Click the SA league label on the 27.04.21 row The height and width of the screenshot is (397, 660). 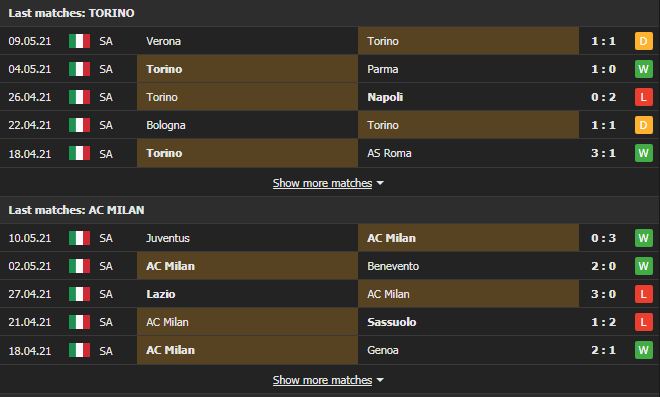pyautogui.click(x=106, y=294)
